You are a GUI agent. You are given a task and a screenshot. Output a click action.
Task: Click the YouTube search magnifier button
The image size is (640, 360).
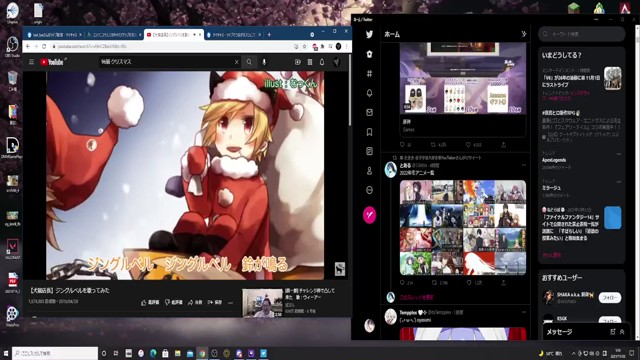[249, 62]
